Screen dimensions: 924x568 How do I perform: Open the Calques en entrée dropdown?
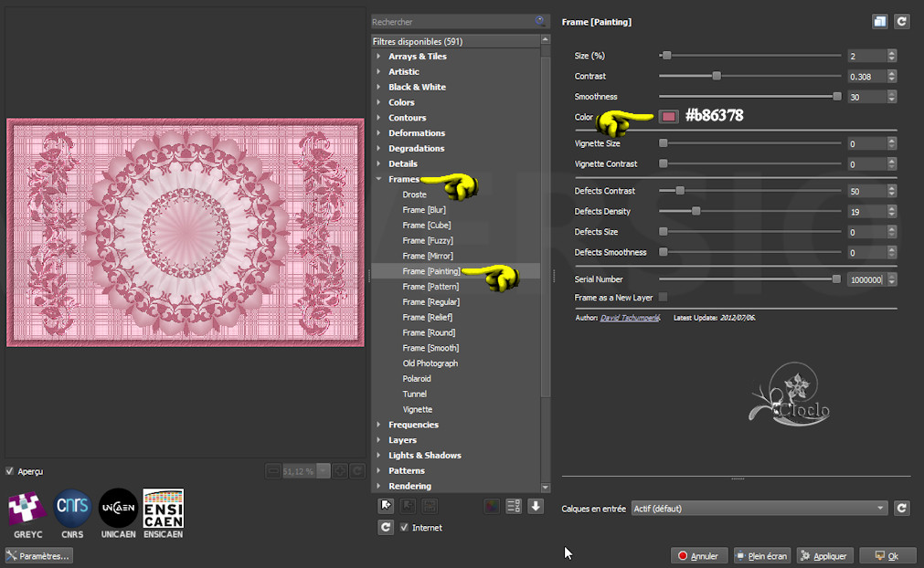[759, 509]
